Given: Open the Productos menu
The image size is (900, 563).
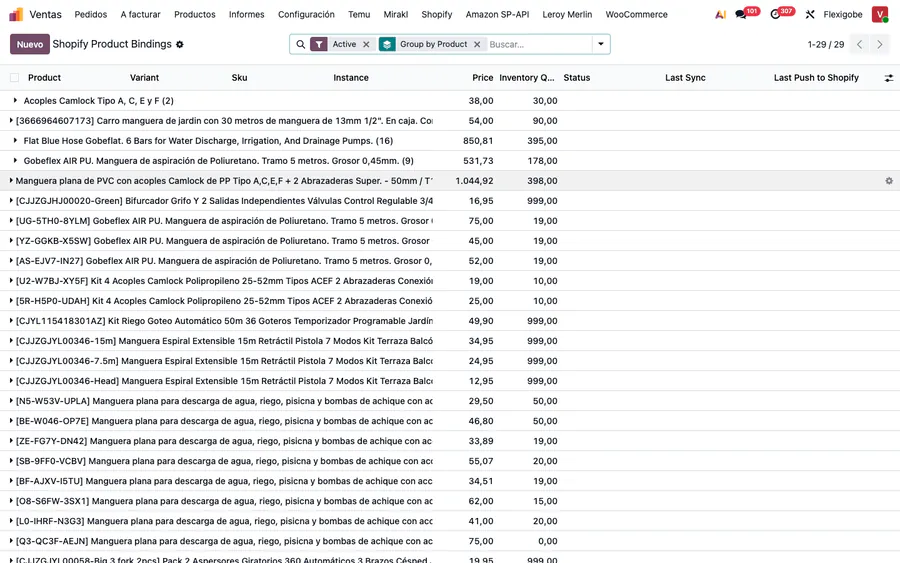Looking at the screenshot, I should [195, 14].
